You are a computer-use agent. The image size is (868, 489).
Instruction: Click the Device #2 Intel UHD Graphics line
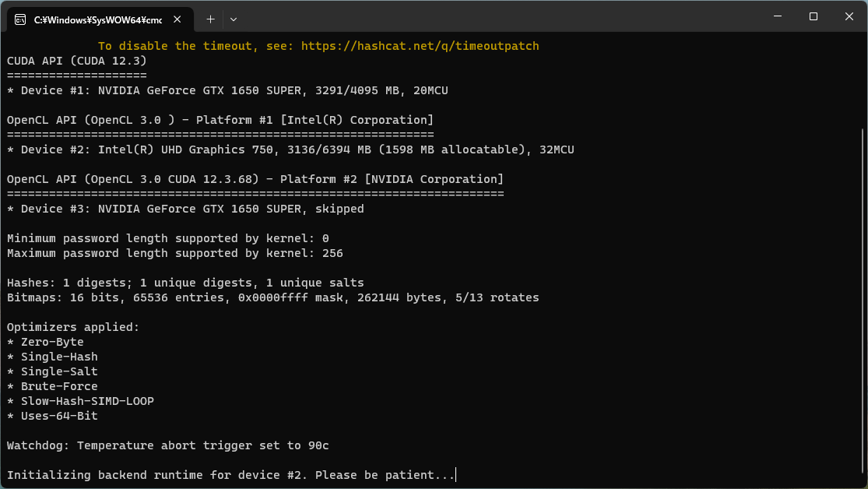click(x=290, y=150)
